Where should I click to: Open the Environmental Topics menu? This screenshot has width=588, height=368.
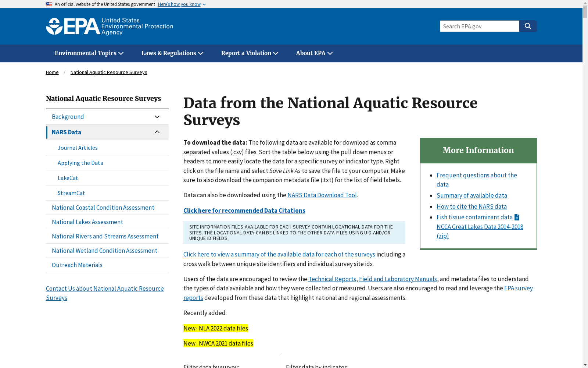[89, 53]
